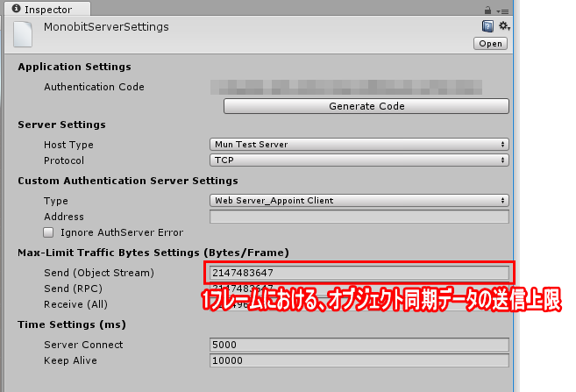Viewport: 576px width, 392px height.
Task: Click the Server Connect value field
Action: [x=359, y=345]
